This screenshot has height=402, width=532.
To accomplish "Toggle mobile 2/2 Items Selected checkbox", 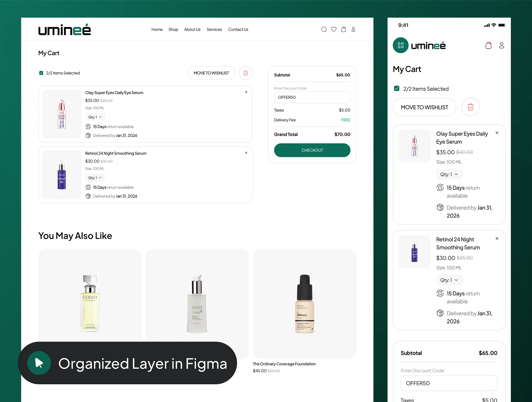I will click(397, 88).
